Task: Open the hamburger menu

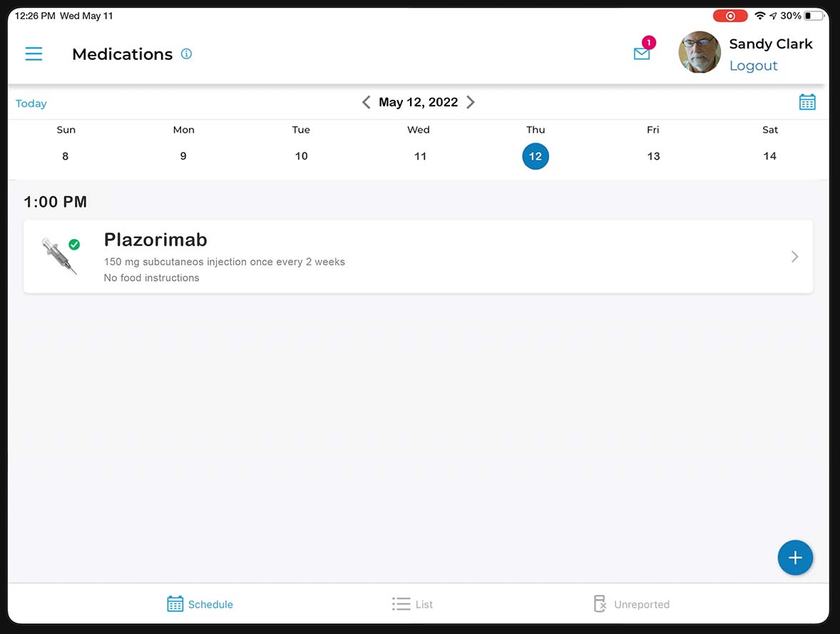Action: (x=34, y=53)
